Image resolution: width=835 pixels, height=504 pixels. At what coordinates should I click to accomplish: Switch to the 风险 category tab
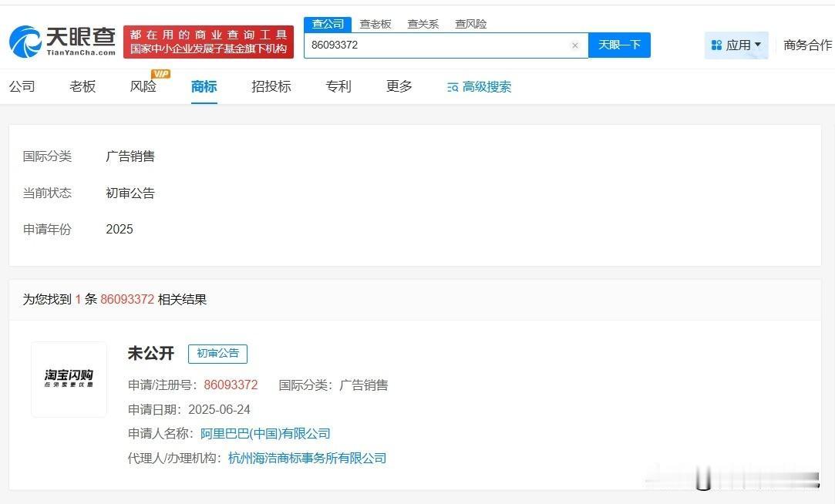pos(143,86)
